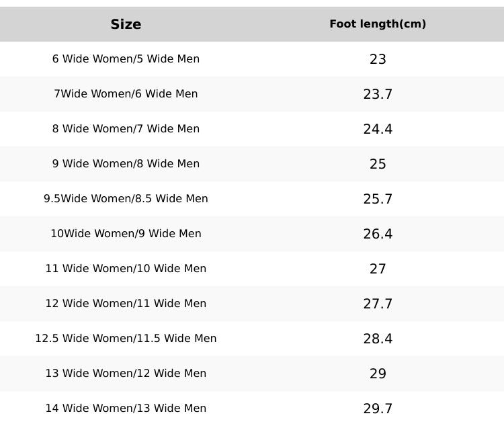Viewport: 504px width, 426px height.
Task: Click the Foot length(cm) column header
Action: click(378, 24)
